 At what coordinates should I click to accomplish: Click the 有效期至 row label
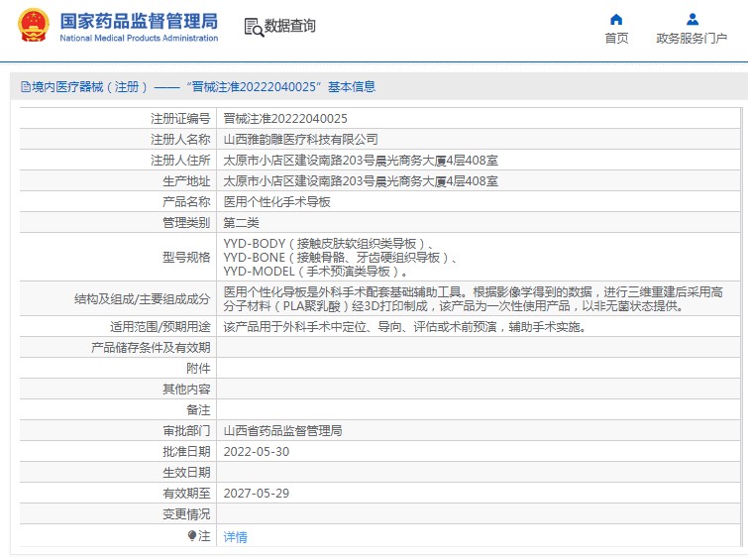click(186, 494)
